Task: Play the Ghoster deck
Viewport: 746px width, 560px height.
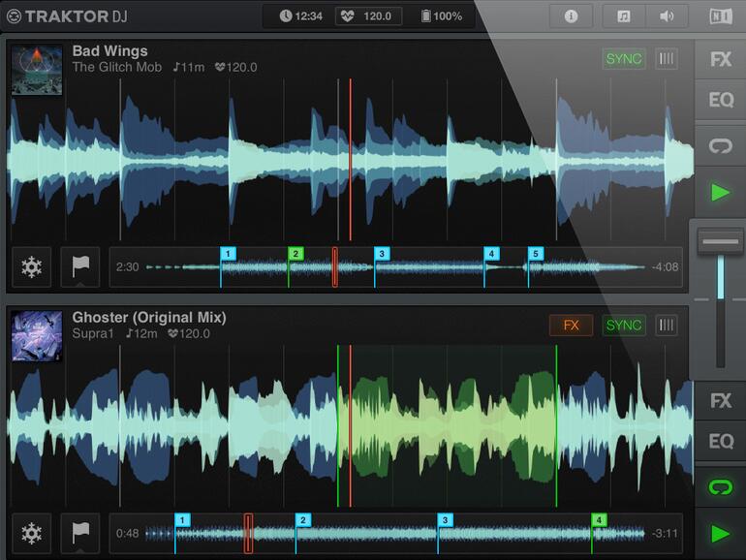Action: 720,533
